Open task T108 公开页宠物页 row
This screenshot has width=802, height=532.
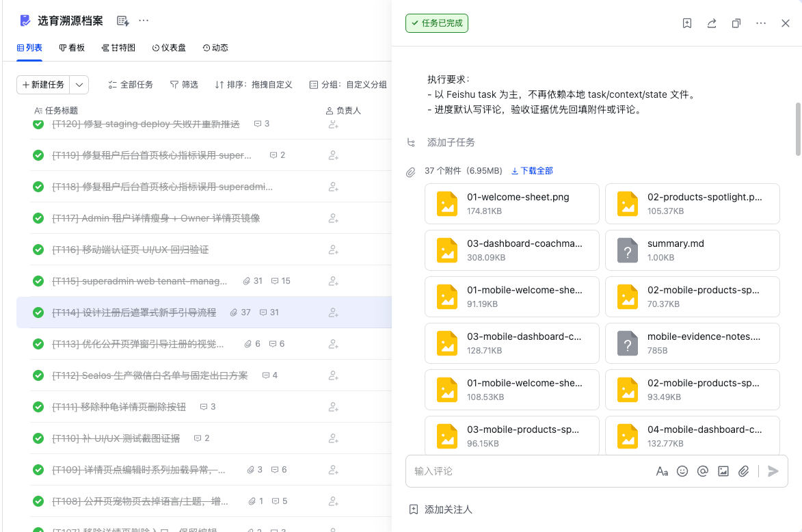click(x=204, y=501)
